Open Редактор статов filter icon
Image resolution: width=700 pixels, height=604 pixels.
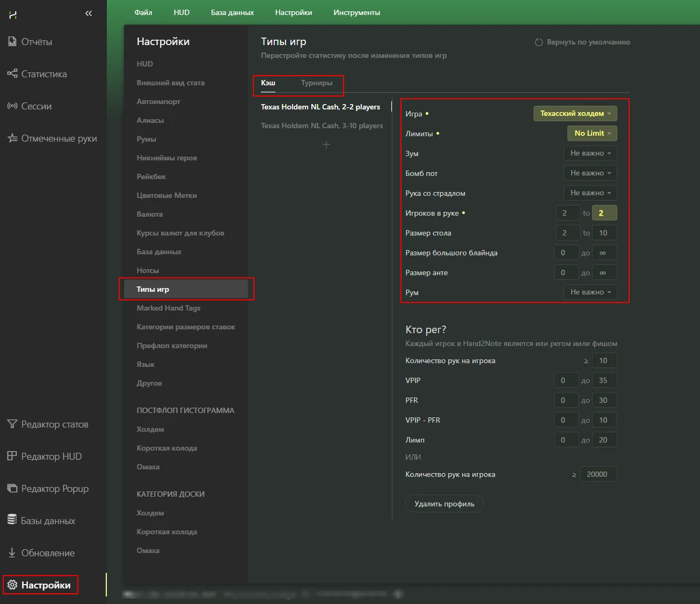click(x=12, y=424)
